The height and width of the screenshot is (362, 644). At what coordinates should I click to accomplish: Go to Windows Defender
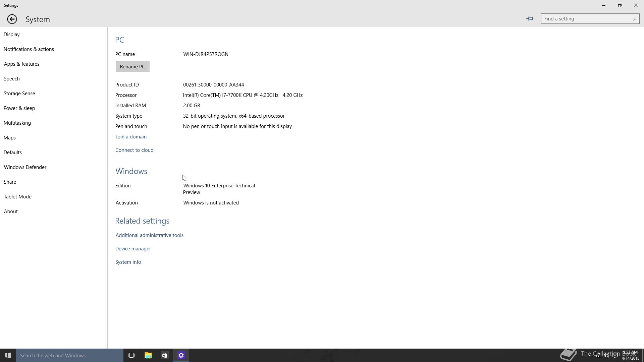[x=25, y=167]
